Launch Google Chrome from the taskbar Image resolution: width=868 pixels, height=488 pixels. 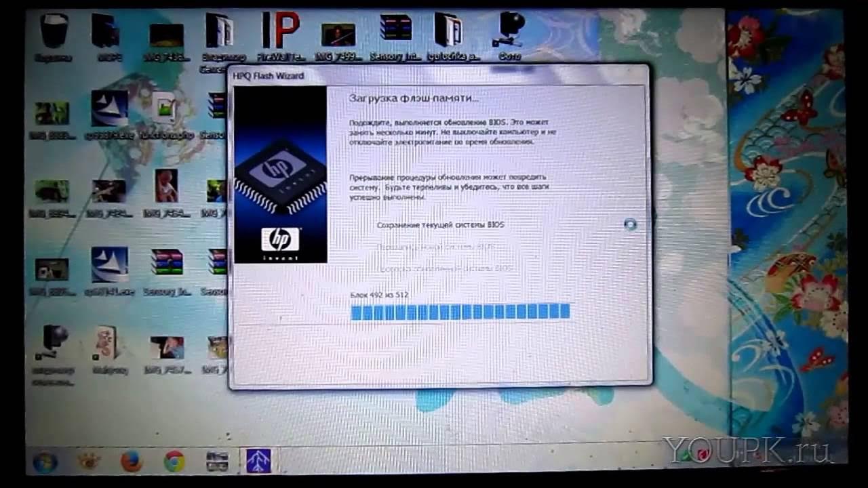[174, 462]
